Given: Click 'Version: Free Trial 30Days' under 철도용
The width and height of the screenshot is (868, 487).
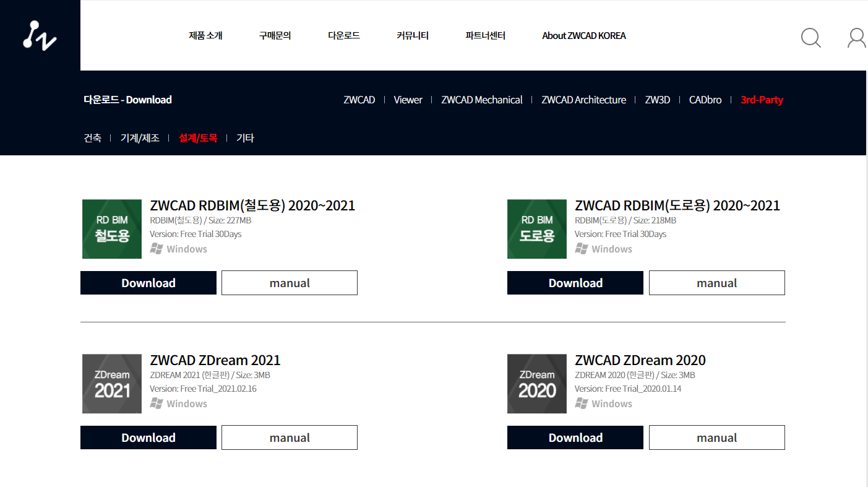Looking at the screenshot, I should pos(196,234).
